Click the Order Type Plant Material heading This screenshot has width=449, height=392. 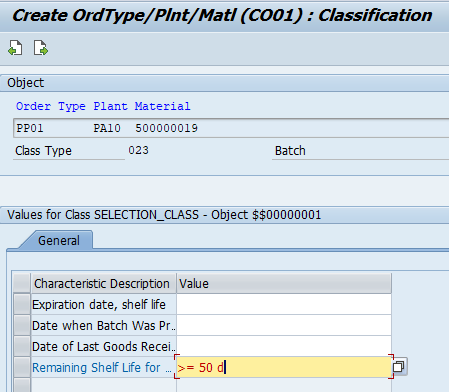point(103,106)
